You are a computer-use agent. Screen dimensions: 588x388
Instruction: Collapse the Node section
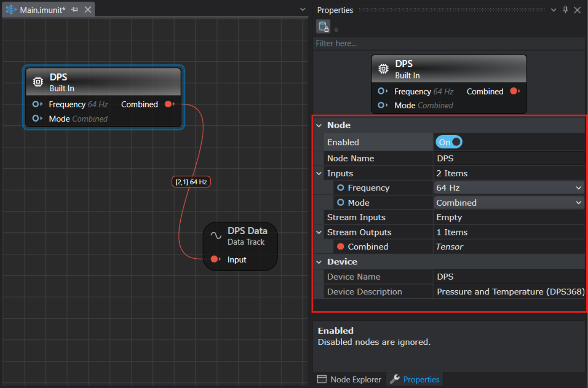(319, 126)
